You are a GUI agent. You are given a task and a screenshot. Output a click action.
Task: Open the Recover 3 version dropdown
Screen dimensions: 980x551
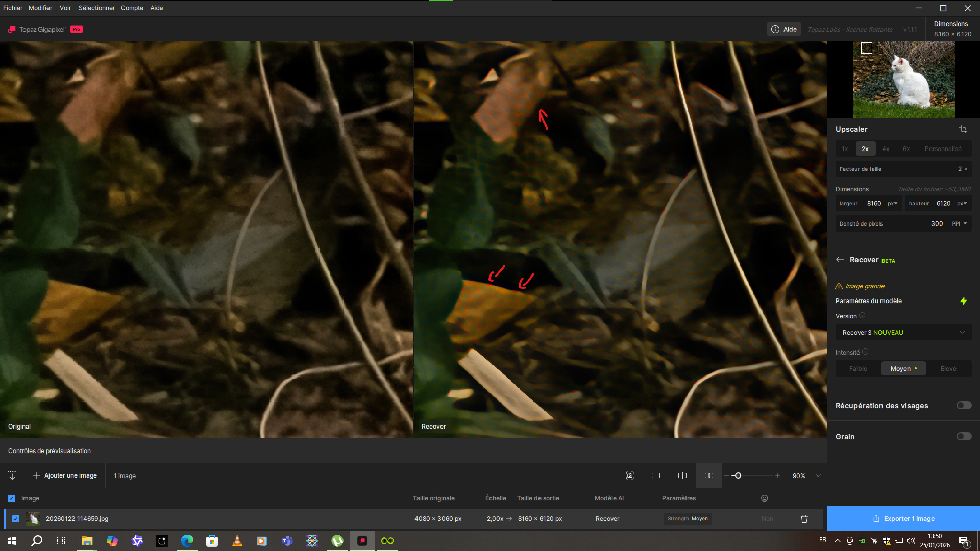point(903,333)
